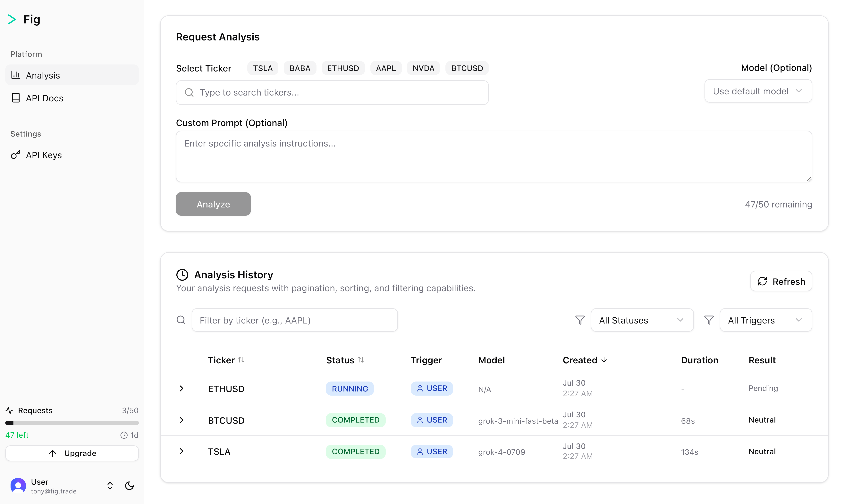
Task: Expand the BTCUSD analysis row
Action: 181,420
